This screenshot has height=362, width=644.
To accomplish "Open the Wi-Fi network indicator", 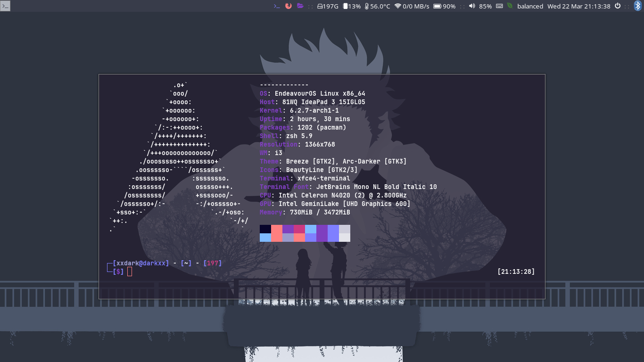I will [x=398, y=6].
